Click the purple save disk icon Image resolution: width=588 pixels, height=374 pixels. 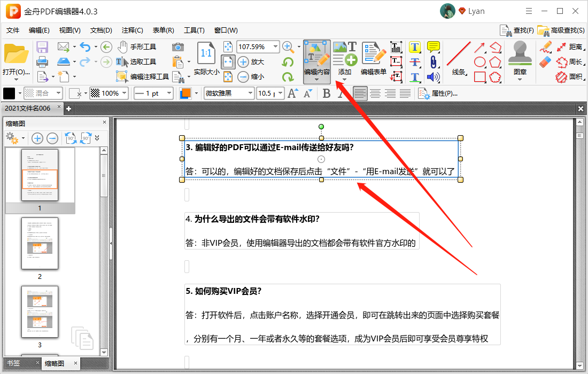(42, 47)
